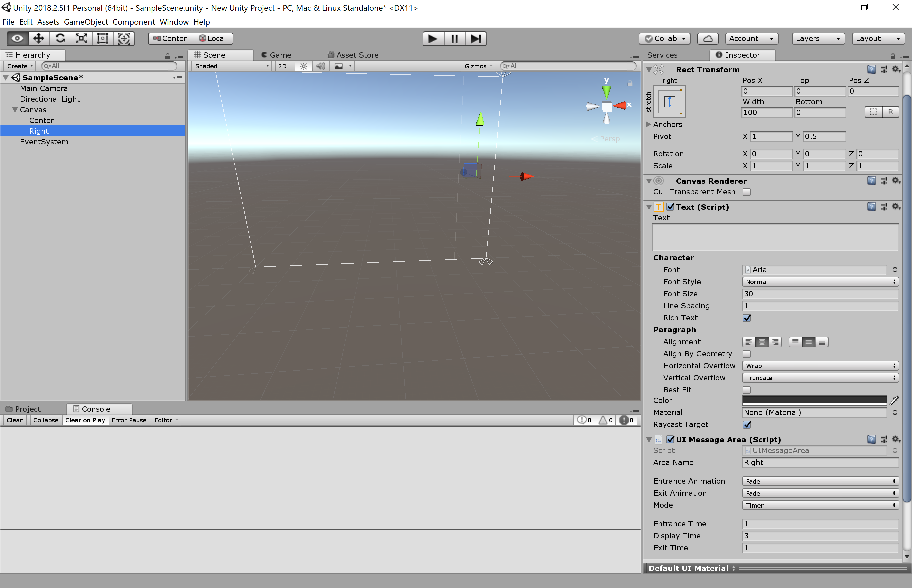Disable UI Message Area component checkbox

point(670,439)
